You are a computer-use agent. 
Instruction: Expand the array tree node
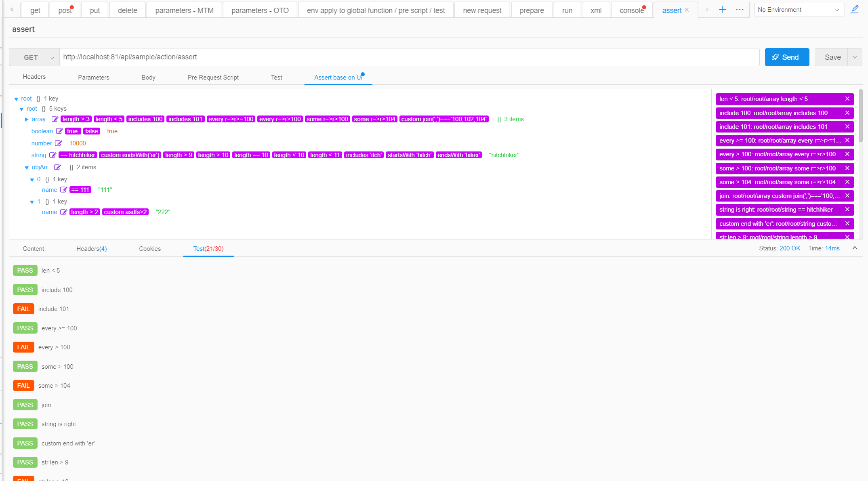27,120
